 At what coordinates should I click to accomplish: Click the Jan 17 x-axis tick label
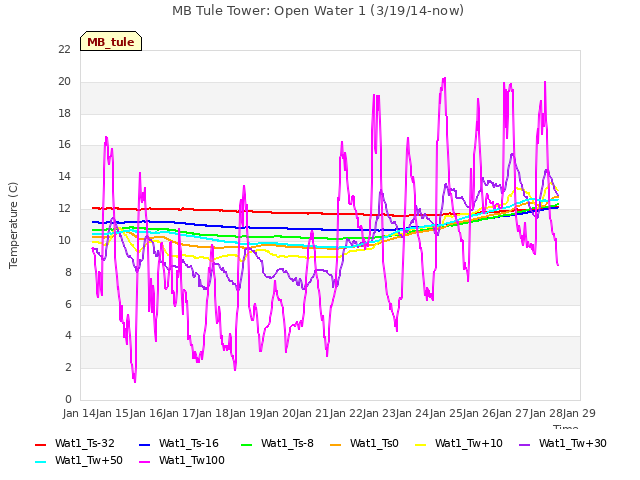(x=179, y=413)
